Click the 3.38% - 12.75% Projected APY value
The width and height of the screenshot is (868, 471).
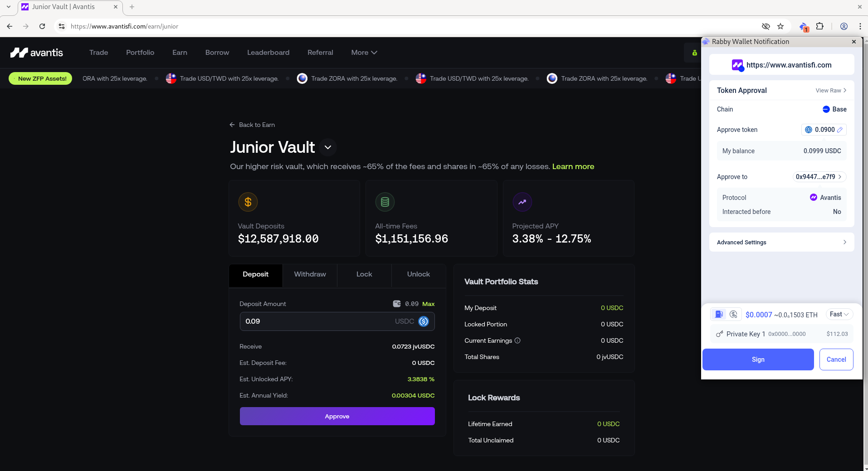point(551,238)
